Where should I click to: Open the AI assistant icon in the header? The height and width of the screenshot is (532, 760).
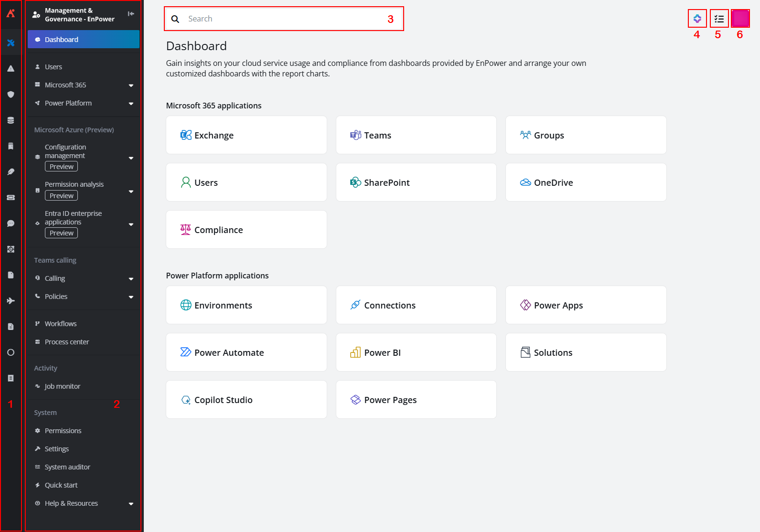point(697,19)
